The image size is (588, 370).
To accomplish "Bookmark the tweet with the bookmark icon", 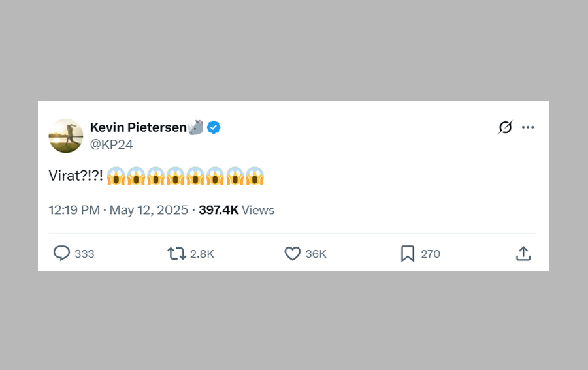I will (408, 253).
